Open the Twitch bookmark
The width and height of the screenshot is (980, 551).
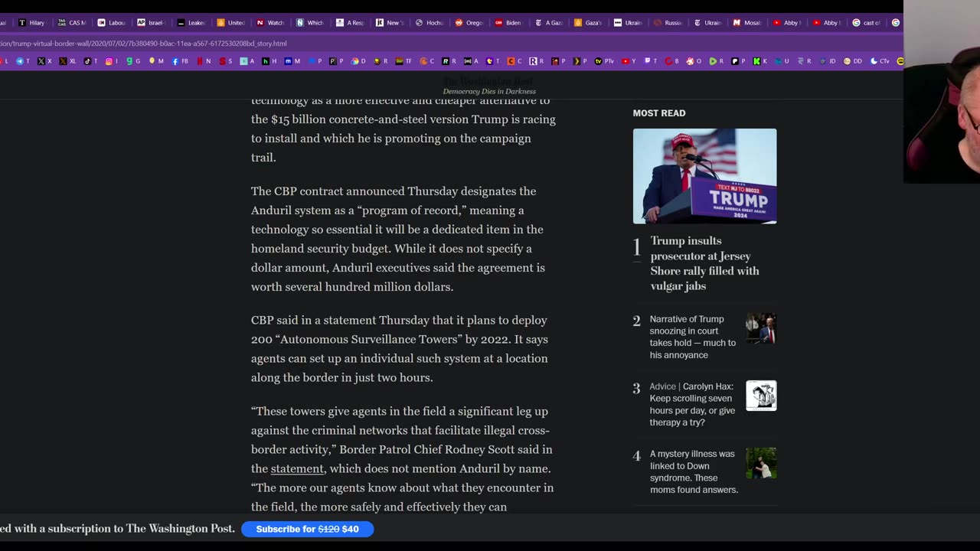coord(650,61)
